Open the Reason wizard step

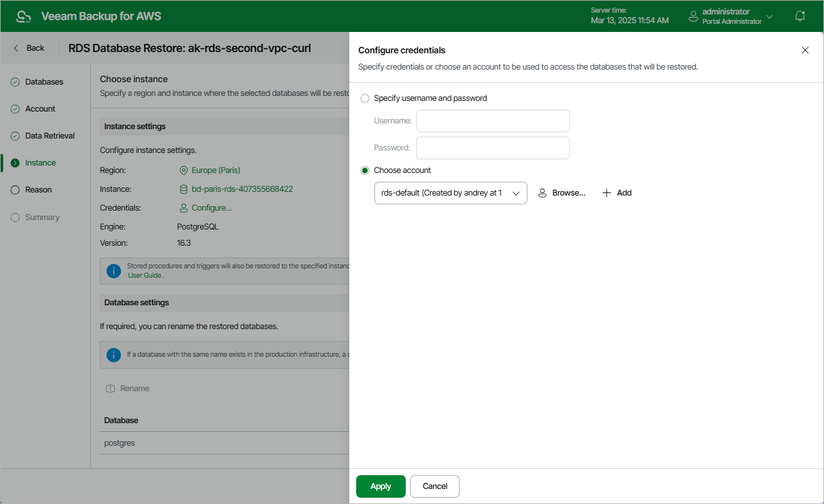(38, 190)
